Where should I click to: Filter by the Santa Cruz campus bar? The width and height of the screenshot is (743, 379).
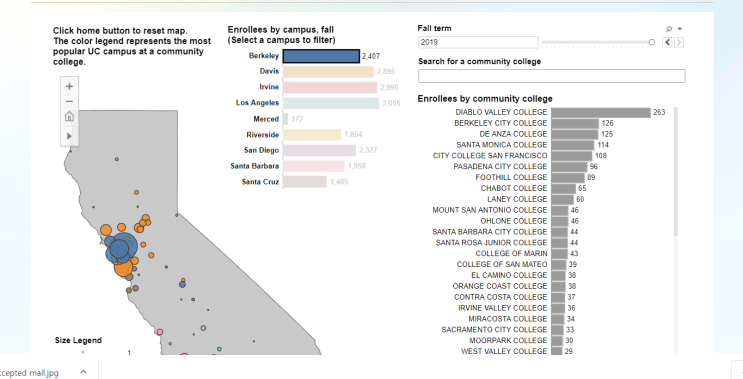coord(305,182)
